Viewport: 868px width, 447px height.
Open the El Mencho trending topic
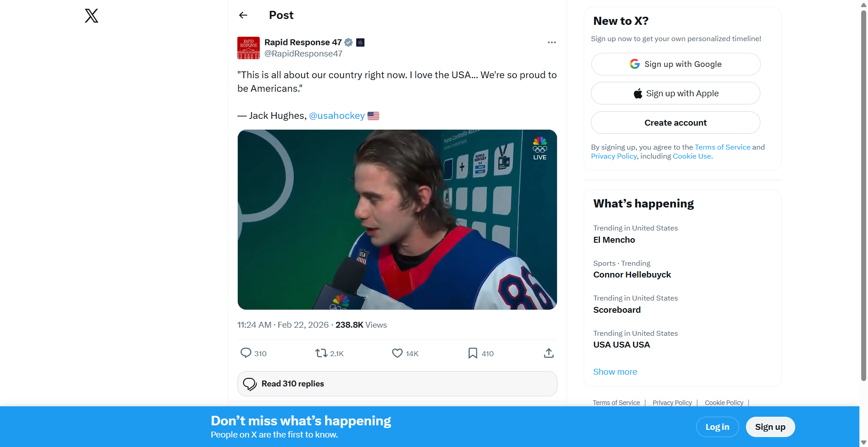614,240
